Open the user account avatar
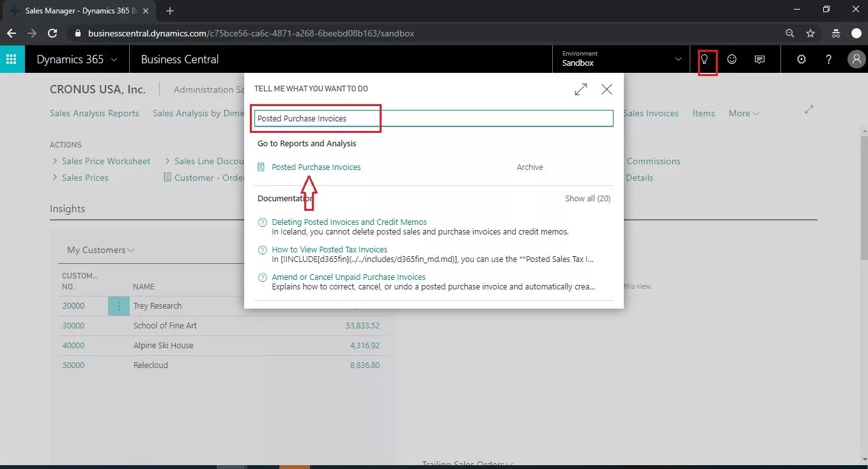This screenshot has width=868, height=469. click(x=856, y=59)
